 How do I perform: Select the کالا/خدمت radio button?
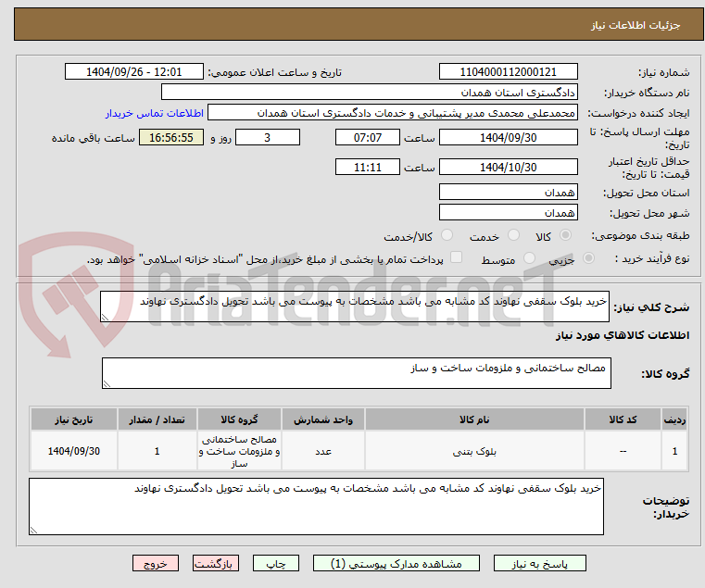(x=447, y=235)
